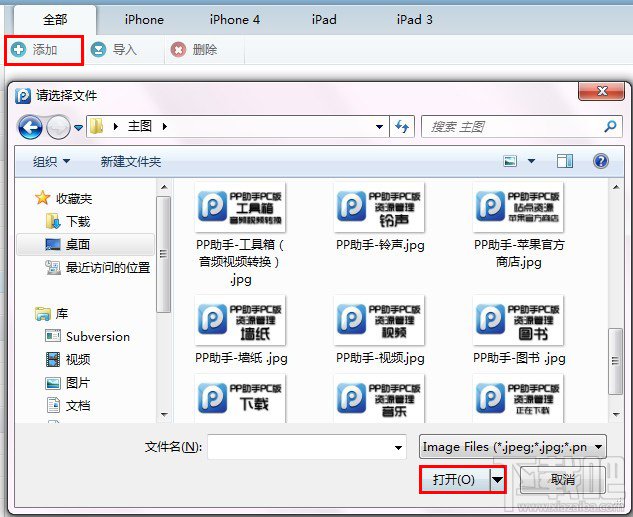Click the 添加 add button

tap(44, 50)
